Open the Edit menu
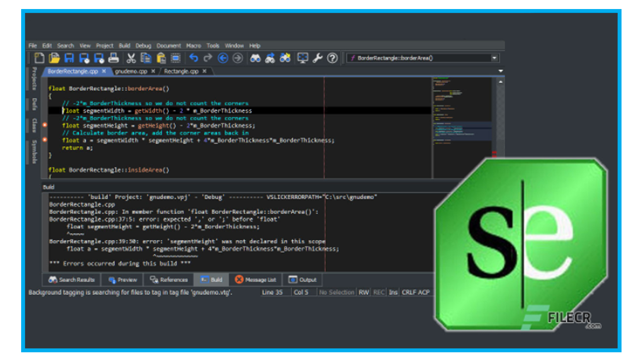This screenshot has width=644, height=362. point(47,46)
